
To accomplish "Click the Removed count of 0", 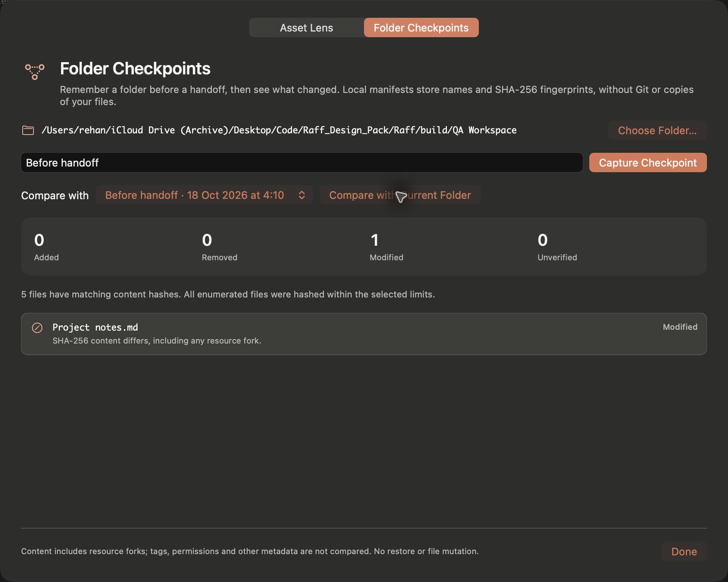I will (207, 240).
